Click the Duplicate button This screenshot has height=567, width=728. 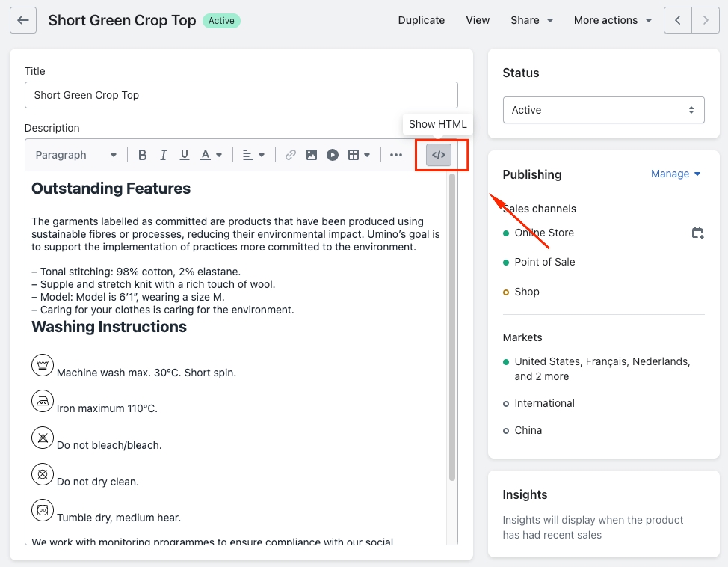(x=421, y=20)
